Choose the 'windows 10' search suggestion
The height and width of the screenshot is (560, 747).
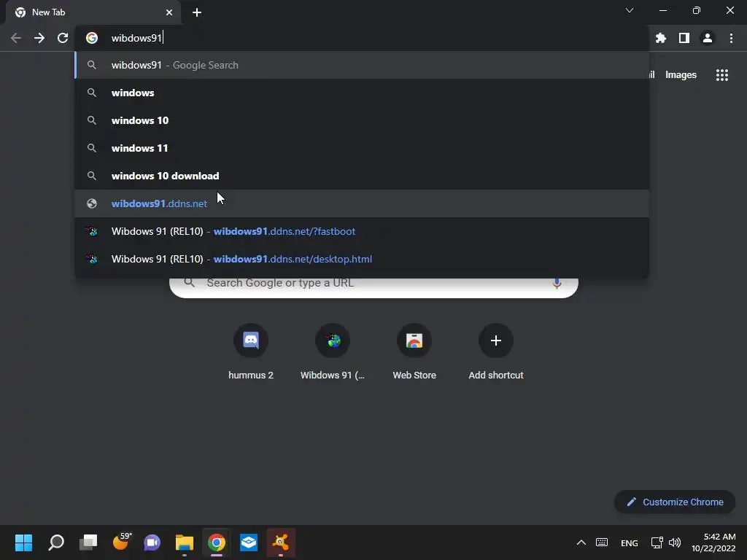pyautogui.click(x=362, y=120)
